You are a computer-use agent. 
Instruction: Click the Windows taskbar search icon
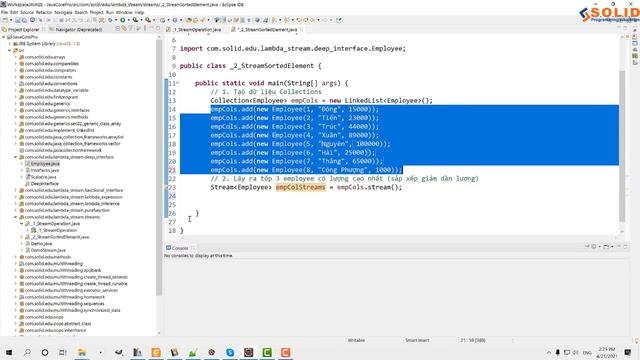(x=27, y=352)
